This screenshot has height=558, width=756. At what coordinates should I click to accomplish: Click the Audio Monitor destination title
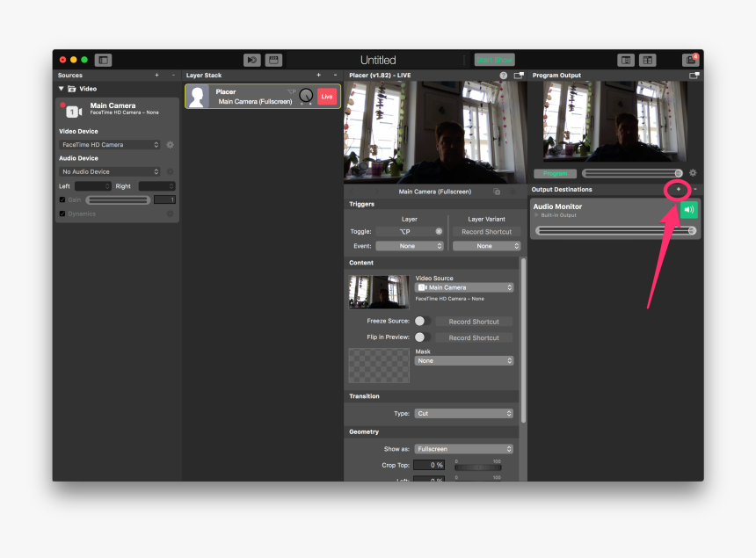[557, 207]
